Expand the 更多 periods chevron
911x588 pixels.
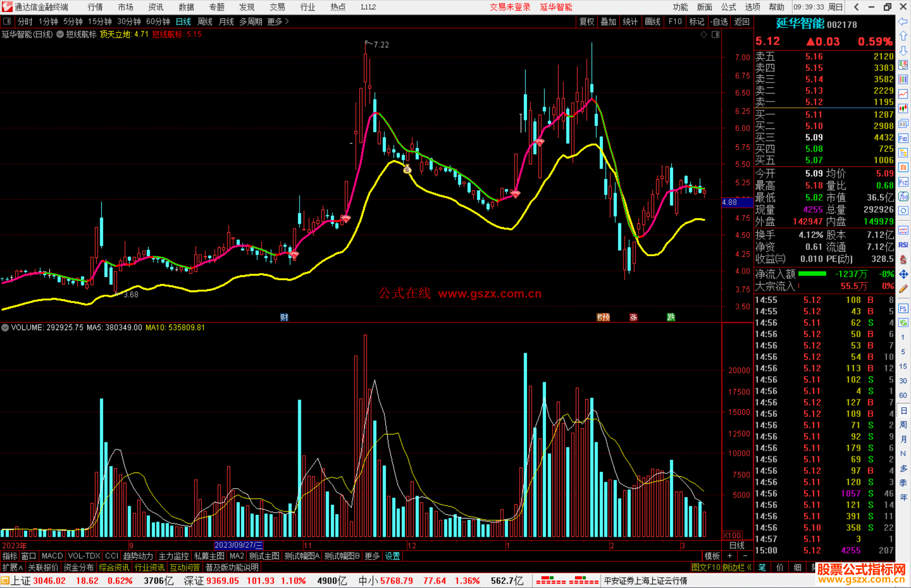point(287,21)
